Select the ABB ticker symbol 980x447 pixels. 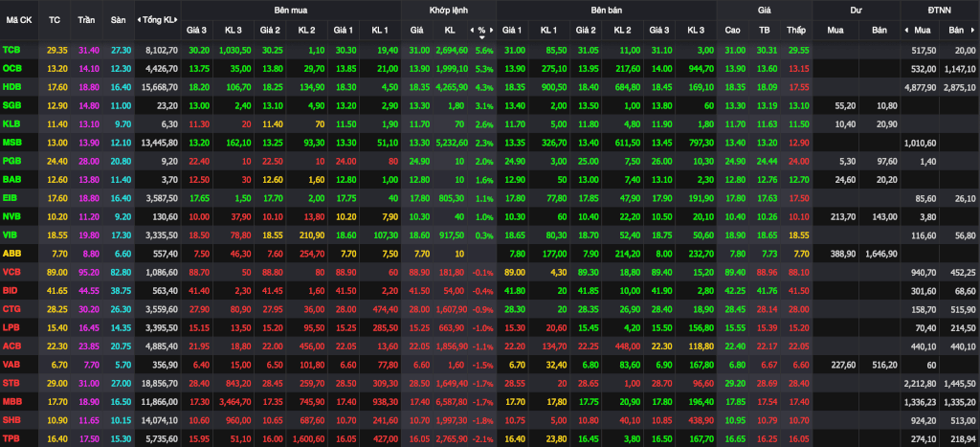pyautogui.click(x=11, y=254)
